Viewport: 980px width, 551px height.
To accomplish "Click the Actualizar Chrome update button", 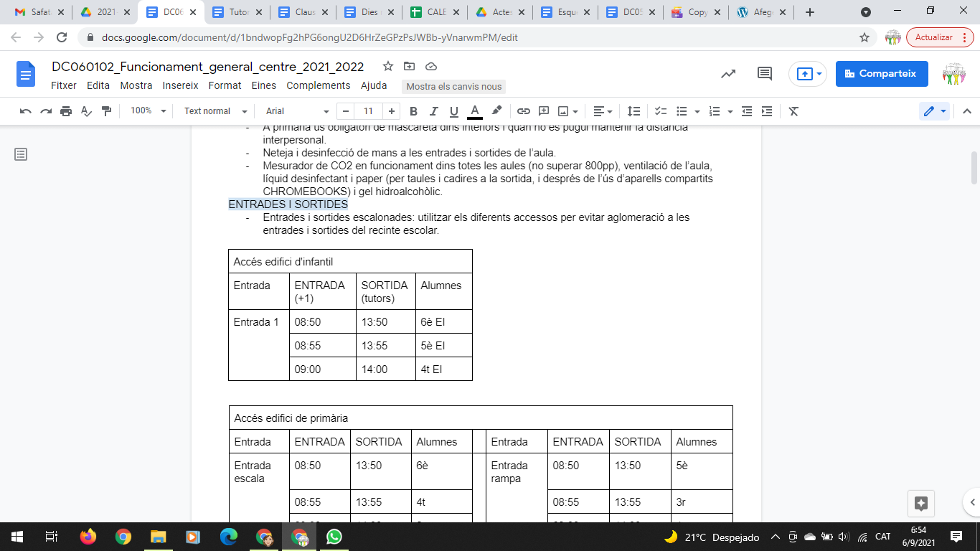I will point(940,37).
